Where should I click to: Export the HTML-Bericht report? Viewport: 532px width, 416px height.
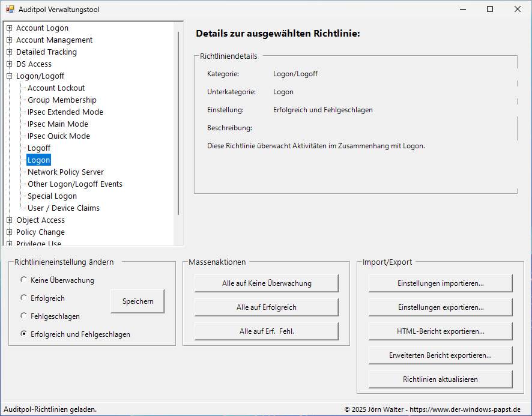click(440, 331)
